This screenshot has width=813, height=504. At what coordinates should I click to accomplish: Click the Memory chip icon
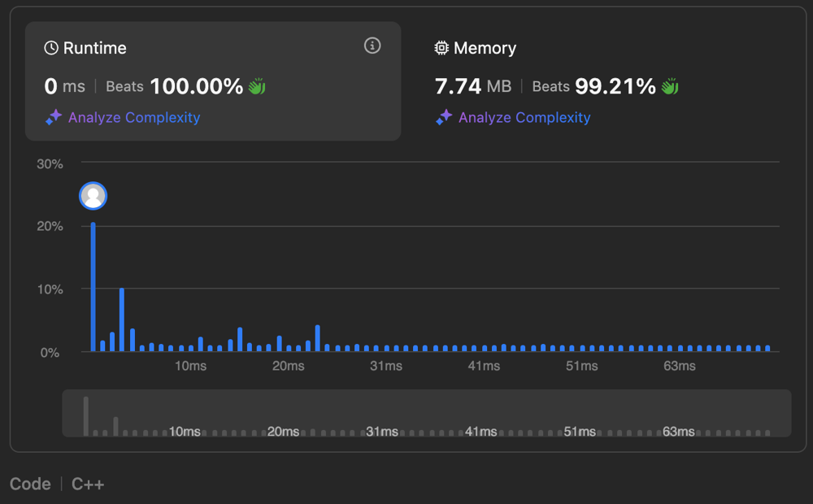tap(441, 48)
